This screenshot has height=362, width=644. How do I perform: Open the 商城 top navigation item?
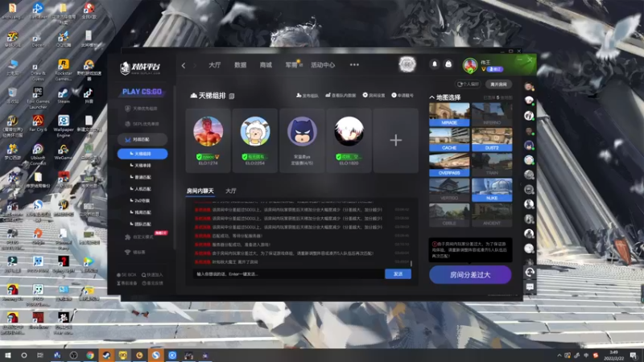coord(266,65)
